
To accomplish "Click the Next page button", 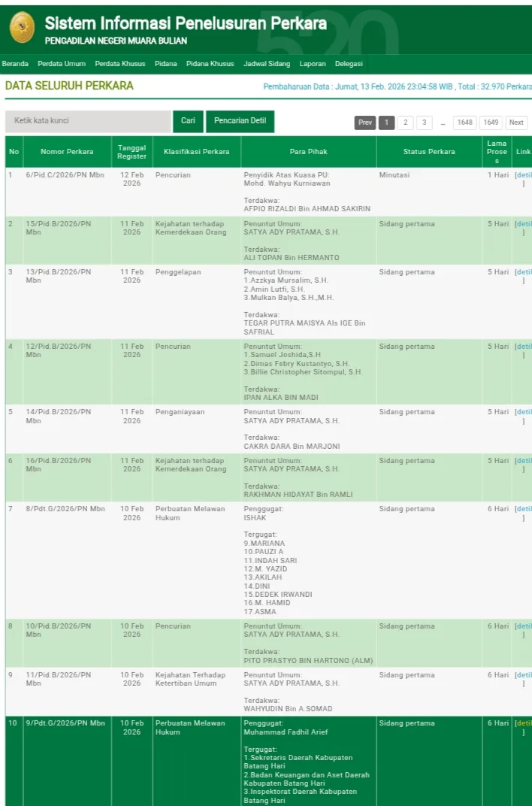I will point(516,123).
